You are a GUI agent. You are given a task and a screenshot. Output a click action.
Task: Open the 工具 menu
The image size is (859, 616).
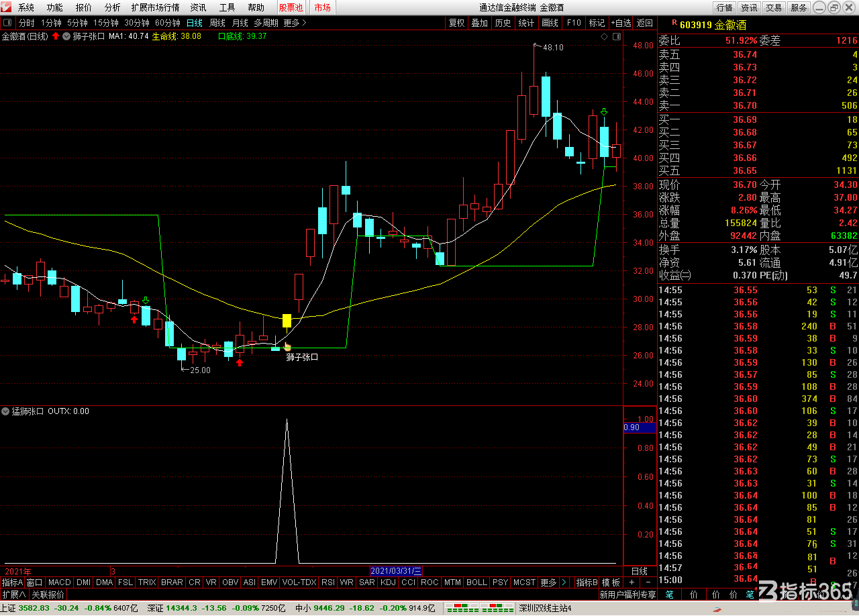click(227, 8)
